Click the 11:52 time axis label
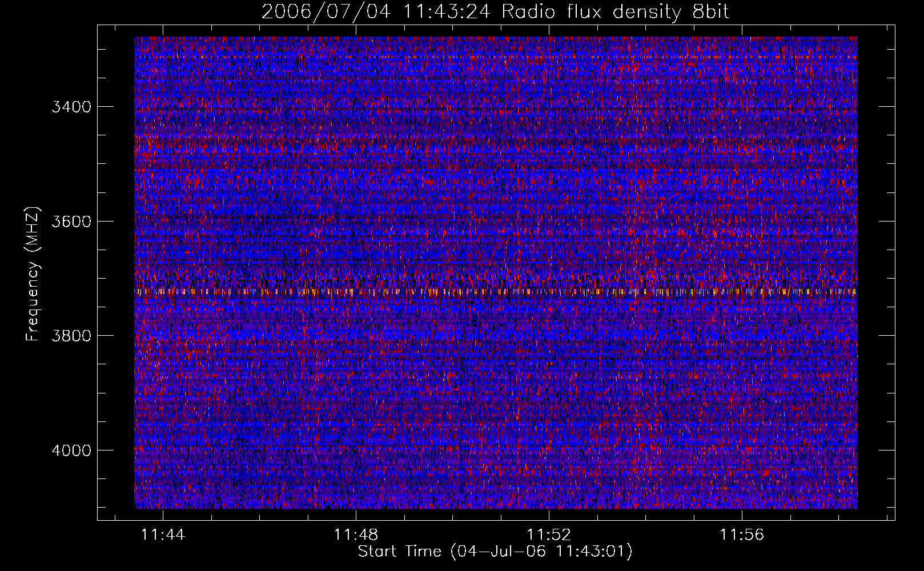Viewport: 924px width, 571px height. pos(549,534)
